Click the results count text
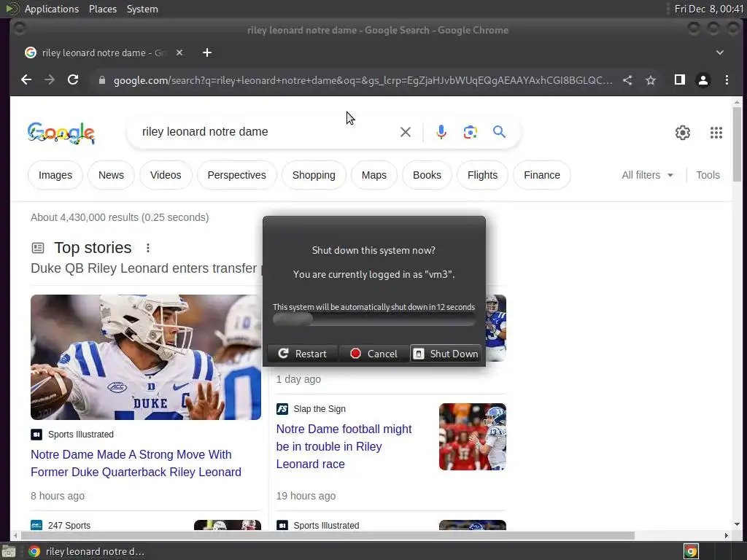The height and width of the screenshot is (560, 747). (120, 217)
